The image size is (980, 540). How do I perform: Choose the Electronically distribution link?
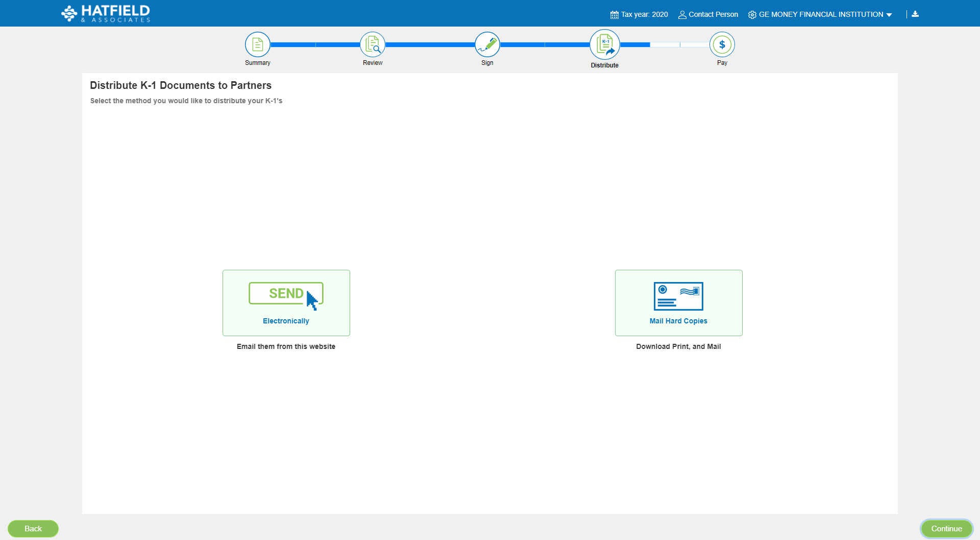click(286, 321)
